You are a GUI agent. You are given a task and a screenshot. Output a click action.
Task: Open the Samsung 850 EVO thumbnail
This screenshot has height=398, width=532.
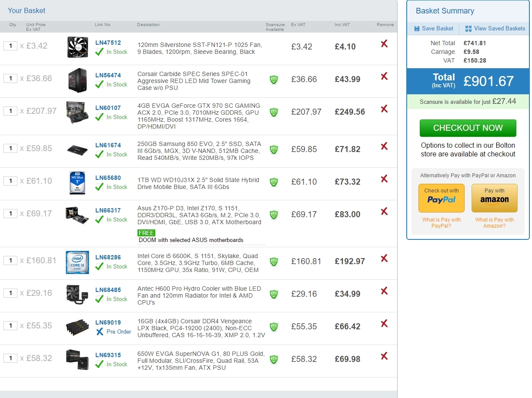pos(77,150)
